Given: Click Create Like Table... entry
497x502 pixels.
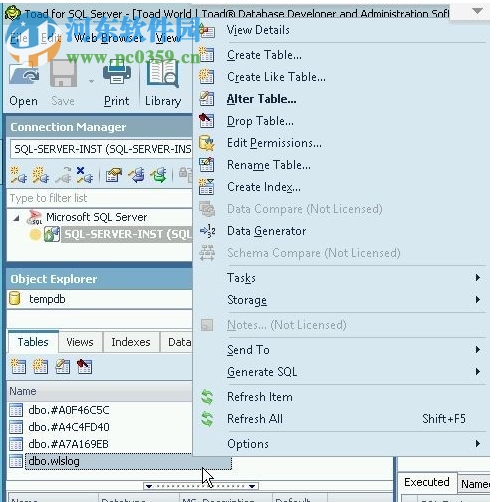Looking at the screenshot, I should [276, 77].
